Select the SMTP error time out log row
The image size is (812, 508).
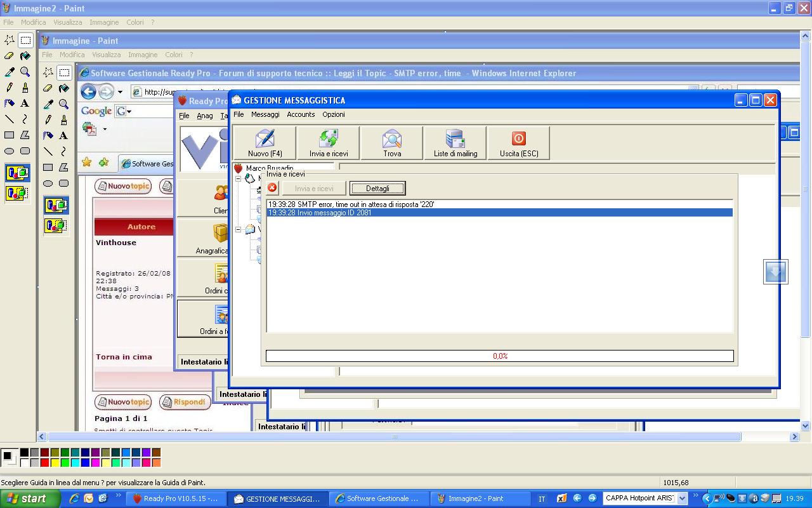tap(500, 204)
